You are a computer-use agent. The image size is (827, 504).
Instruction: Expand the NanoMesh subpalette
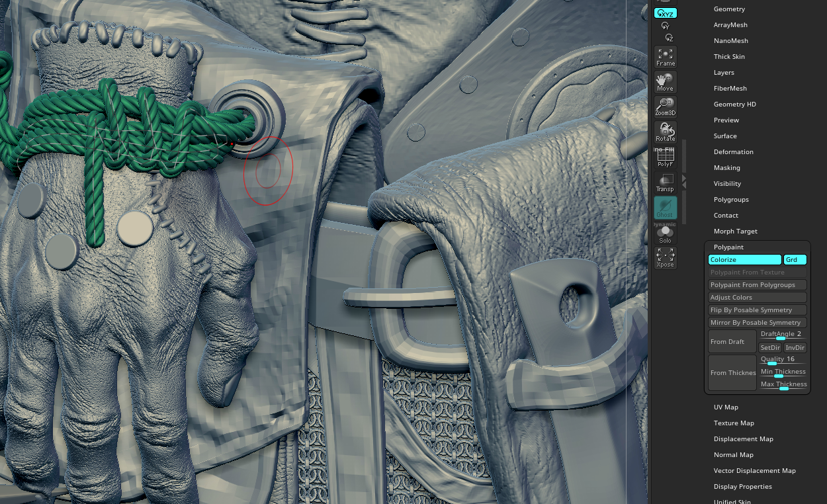click(x=731, y=41)
